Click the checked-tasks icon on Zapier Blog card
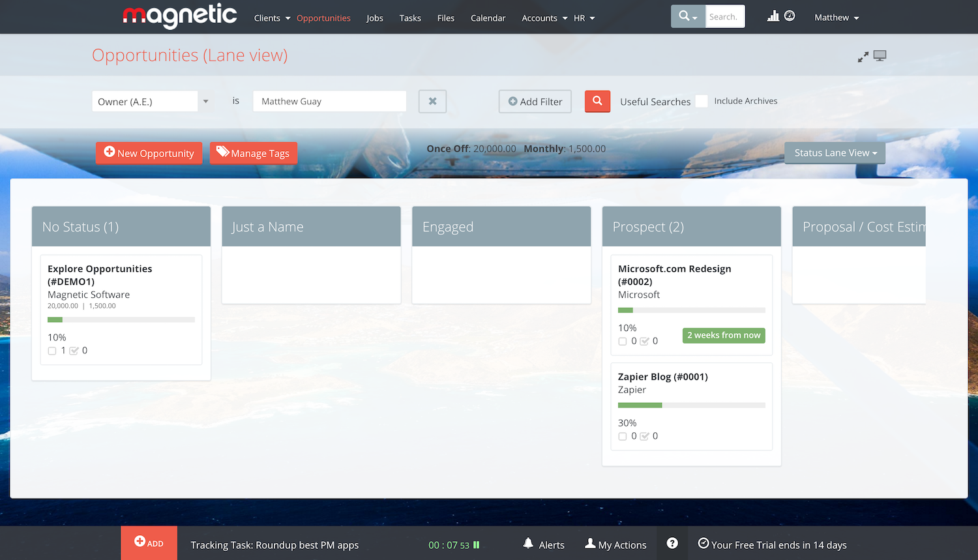Image resolution: width=978 pixels, height=560 pixels. [x=645, y=436]
